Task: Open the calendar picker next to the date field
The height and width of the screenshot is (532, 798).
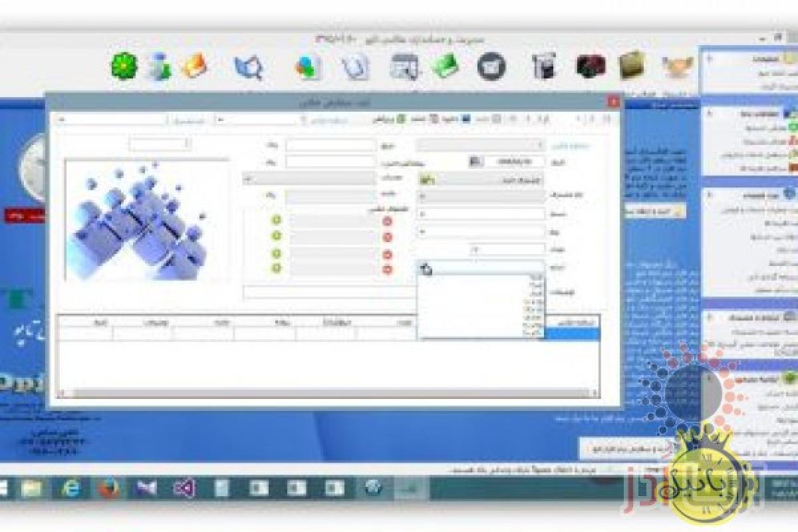Action: coord(475,161)
